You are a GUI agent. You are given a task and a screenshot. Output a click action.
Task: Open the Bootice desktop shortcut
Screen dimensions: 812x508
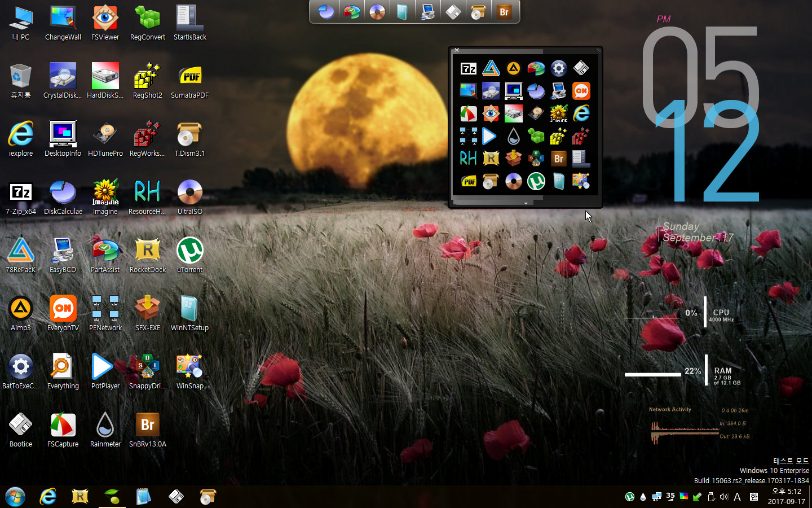[21, 430]
